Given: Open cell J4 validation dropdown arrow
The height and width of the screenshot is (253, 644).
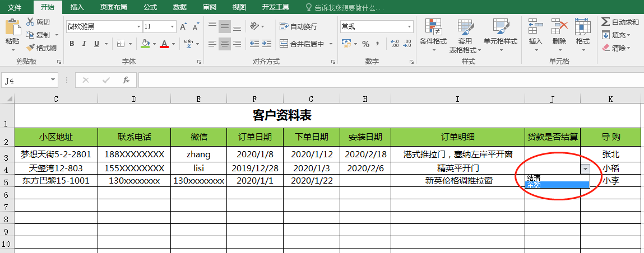Looking at the screenshot, I should point(586,168).
